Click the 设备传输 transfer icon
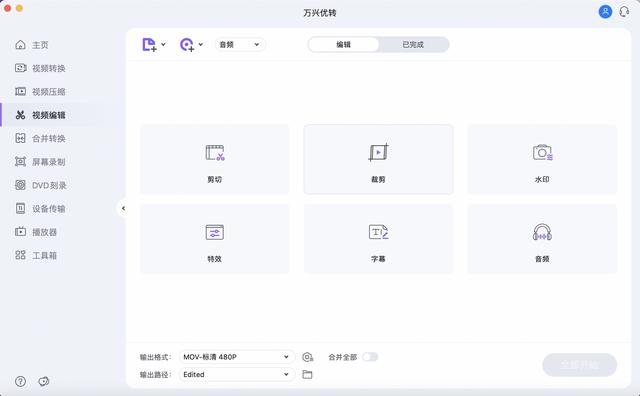This screenshot has width=640, height=396. click(20, 209)
